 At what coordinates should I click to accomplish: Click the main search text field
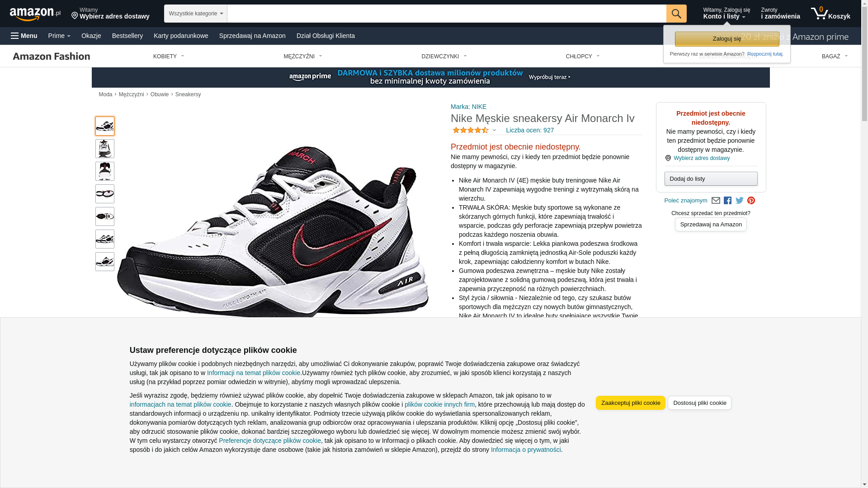[447, 14]
